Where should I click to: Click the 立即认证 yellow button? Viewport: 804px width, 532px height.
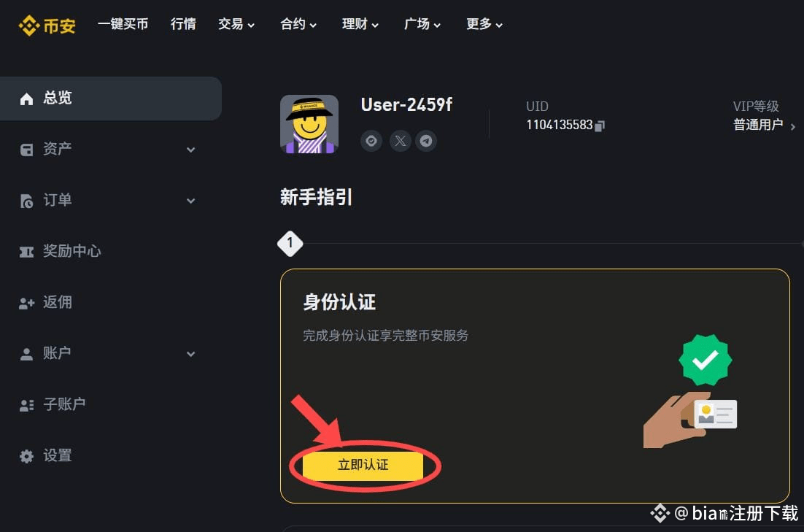363,465
